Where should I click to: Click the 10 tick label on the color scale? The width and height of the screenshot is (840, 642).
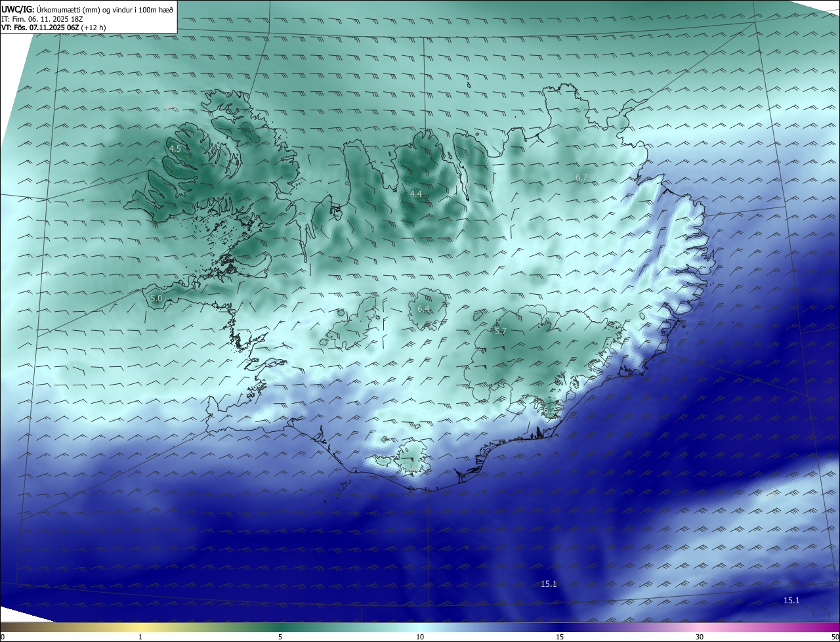[420, 637]
